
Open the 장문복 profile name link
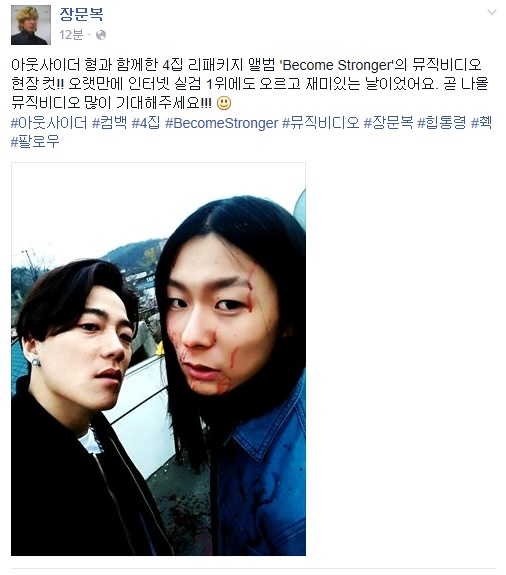[81, 15]
